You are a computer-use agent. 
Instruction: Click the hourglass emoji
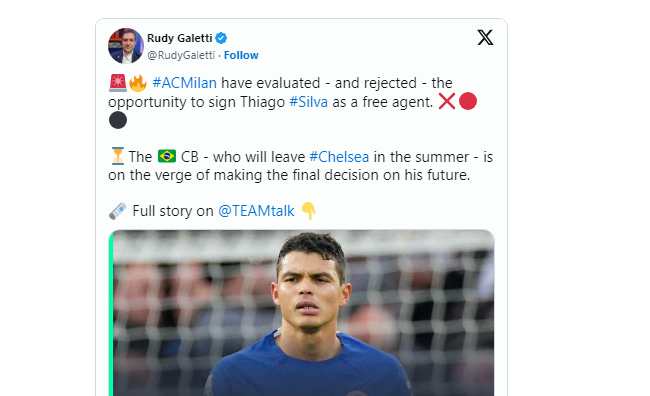click(118, 156)
